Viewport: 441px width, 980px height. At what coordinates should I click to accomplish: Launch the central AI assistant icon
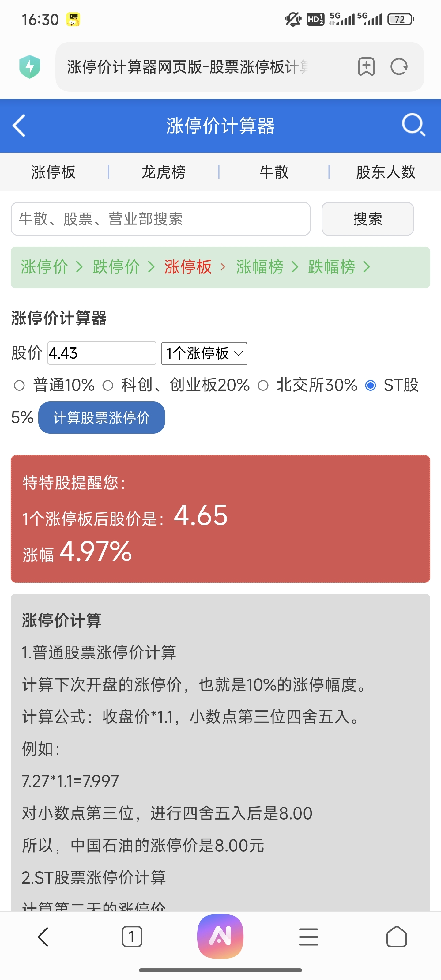click(x=220, y=936)
